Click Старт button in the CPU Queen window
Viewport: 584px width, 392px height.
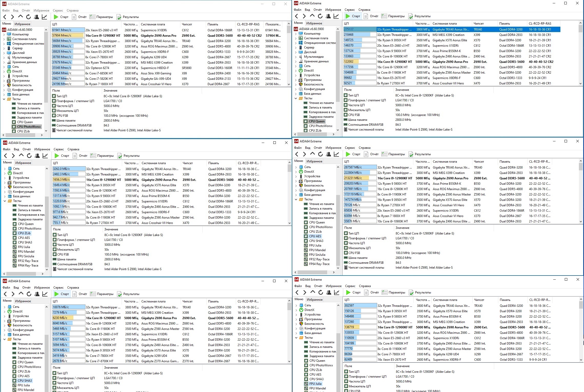353,16
